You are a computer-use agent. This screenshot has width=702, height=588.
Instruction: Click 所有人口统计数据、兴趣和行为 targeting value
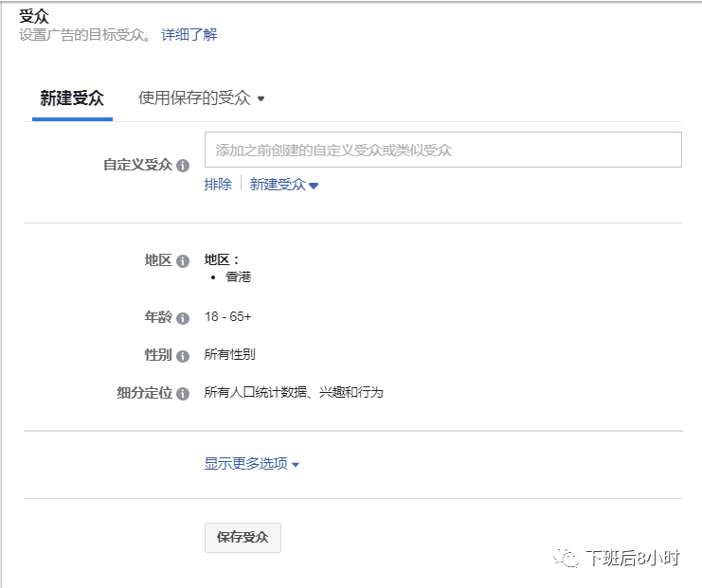[x=294, y=392]
